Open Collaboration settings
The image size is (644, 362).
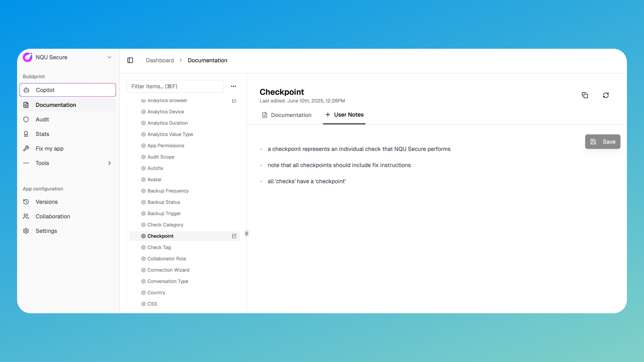pos(68,216)
